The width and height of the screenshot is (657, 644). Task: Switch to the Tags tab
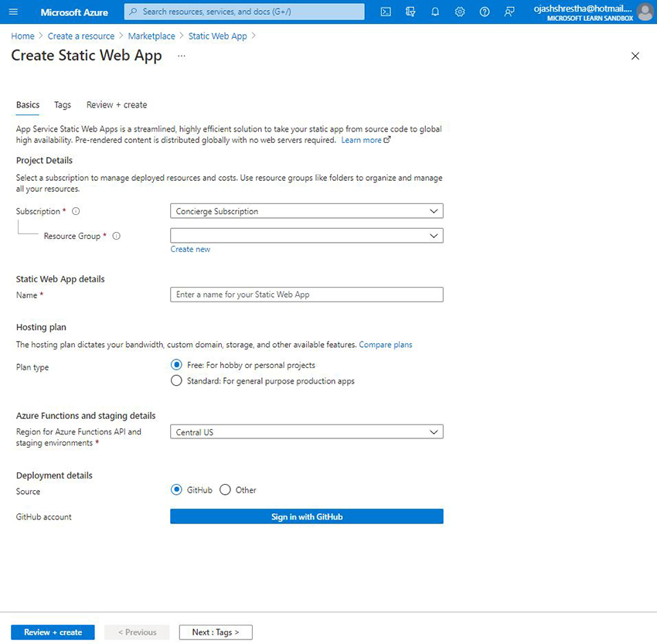(63, 104)
